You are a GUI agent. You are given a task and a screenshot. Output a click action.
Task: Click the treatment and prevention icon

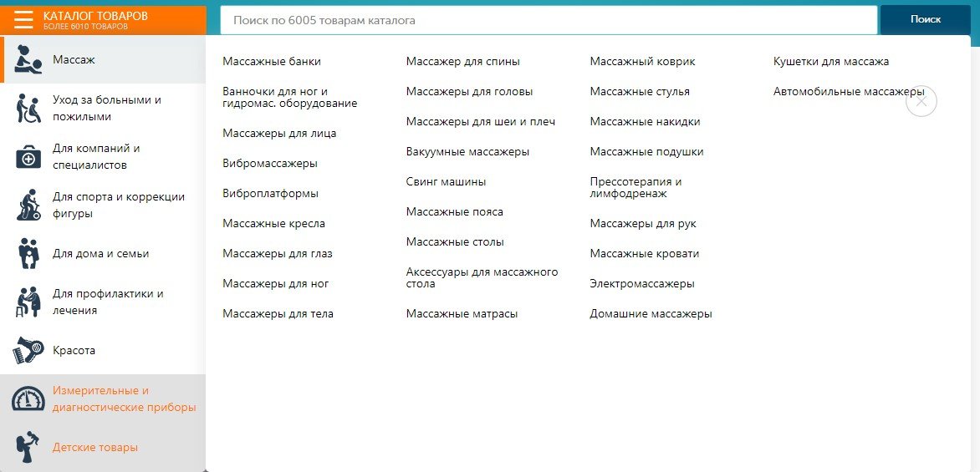[x=28, y=302]
